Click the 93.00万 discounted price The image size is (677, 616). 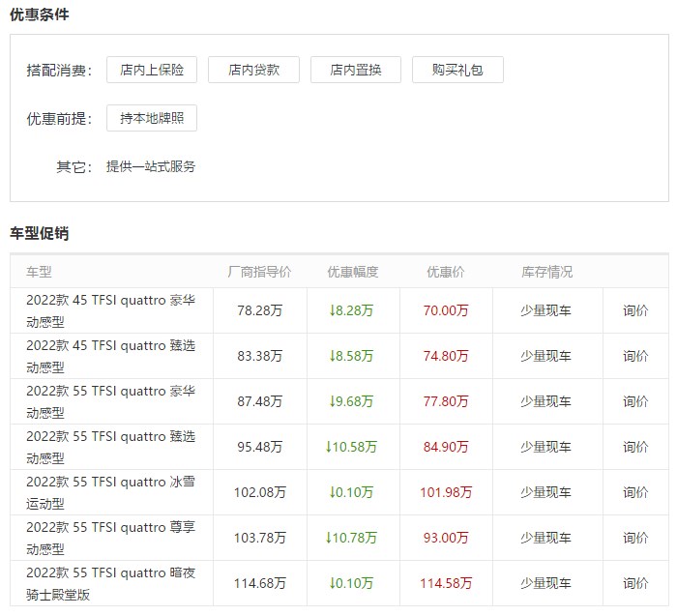(x=446, y=538)
